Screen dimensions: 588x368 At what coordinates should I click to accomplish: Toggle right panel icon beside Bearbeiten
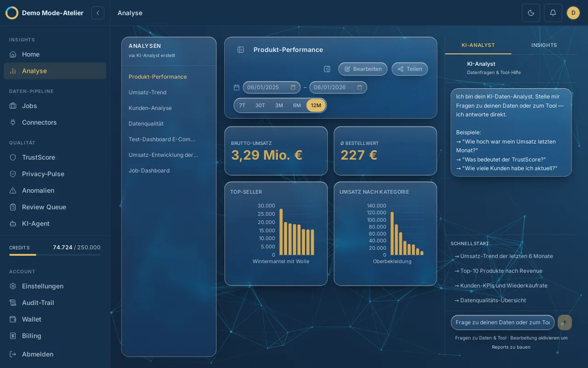point(327,69)
